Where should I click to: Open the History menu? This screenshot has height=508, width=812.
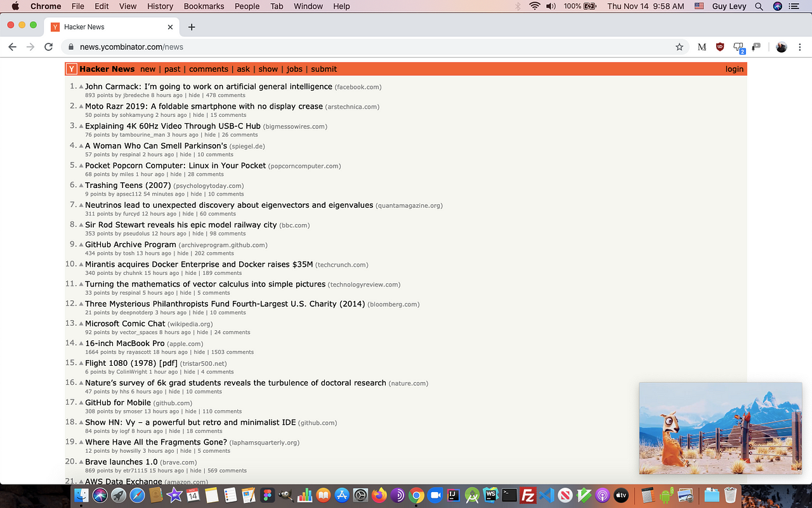160,6
